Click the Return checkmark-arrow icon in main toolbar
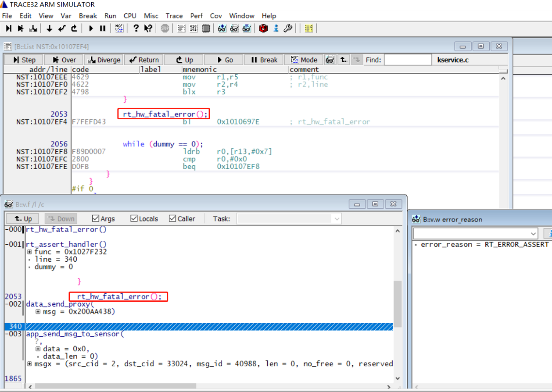This screenshot has width=552, height=392. tap(61, 29)
